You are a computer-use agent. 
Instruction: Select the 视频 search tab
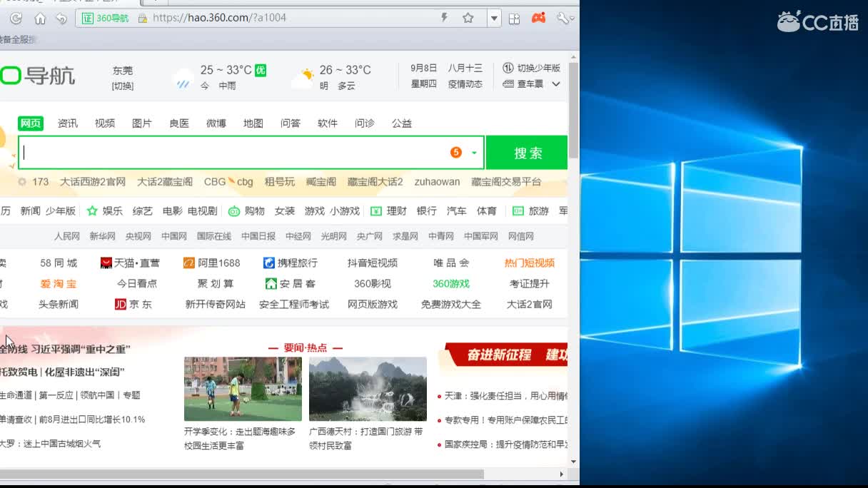105,123
